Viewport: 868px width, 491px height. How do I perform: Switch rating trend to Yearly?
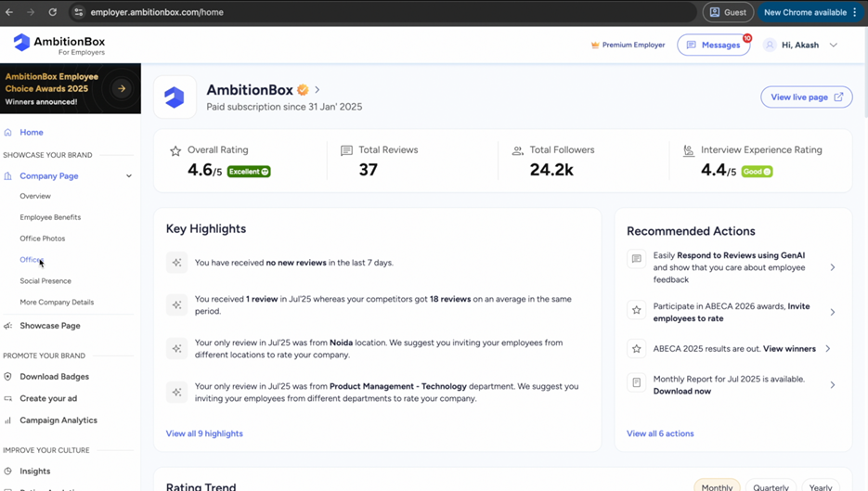click(x=820, y=486)
